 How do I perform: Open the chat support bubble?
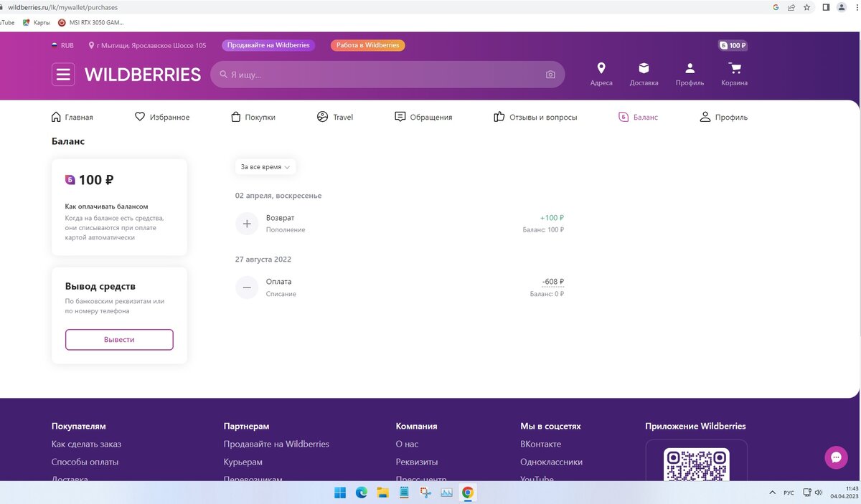pos(836,457)
